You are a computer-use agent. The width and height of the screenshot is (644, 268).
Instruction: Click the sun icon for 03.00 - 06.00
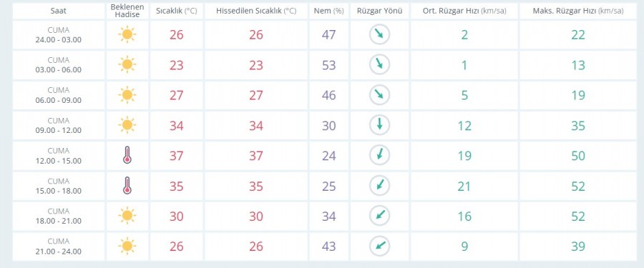(x=127, y=65)
